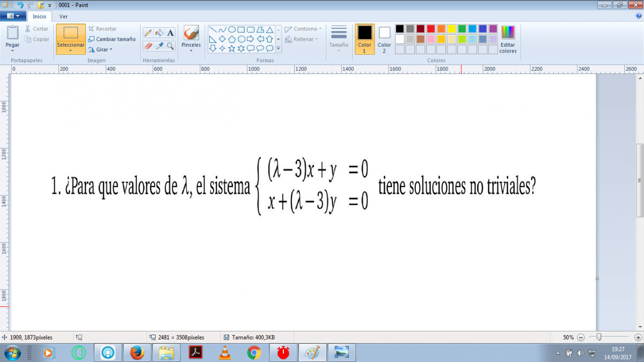Image resolution: width=644 pixels, height=362 pixels.
Task: Pick the Color picker eyedropper tool
Action: point(159,46)
